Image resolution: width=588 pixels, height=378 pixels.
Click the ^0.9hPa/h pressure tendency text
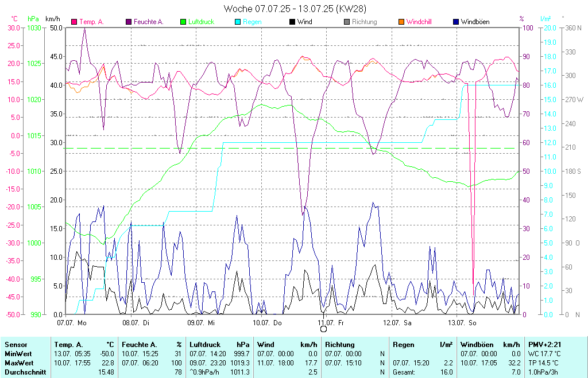coord(204,372)
